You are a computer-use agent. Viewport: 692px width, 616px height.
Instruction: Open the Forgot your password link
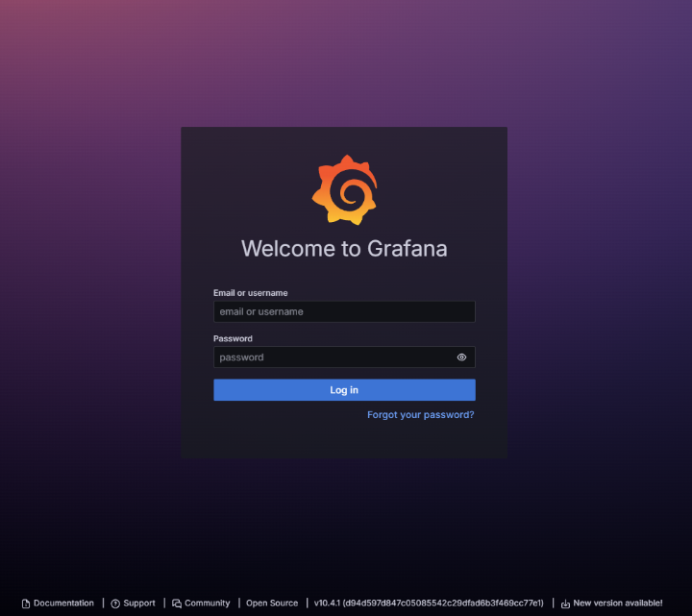click(x=421, y=415)
